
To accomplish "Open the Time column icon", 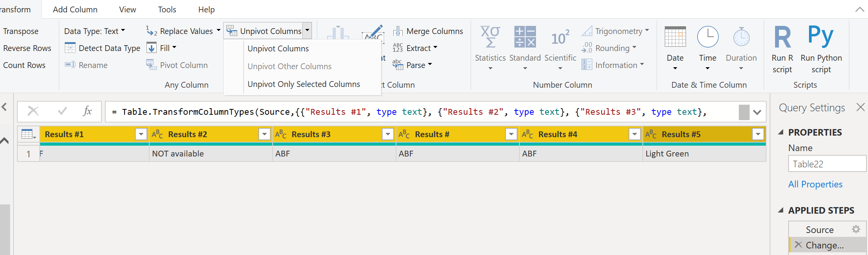I will (708, 37).
